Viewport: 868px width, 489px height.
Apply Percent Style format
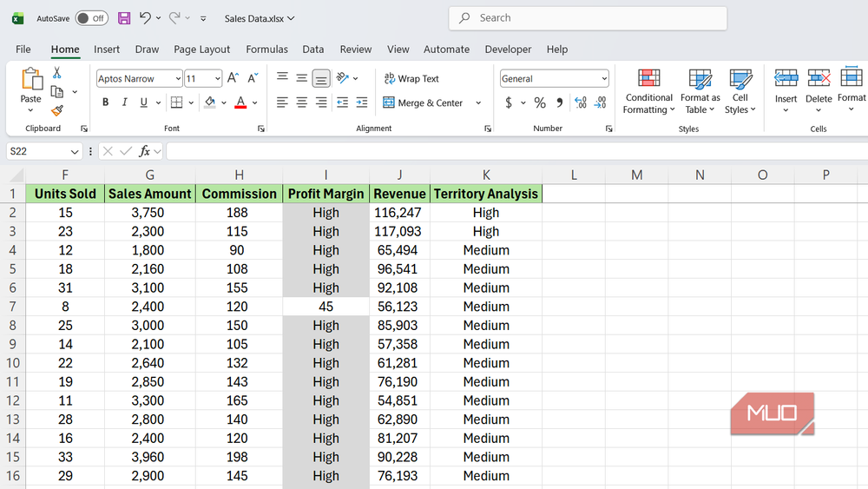540,102
